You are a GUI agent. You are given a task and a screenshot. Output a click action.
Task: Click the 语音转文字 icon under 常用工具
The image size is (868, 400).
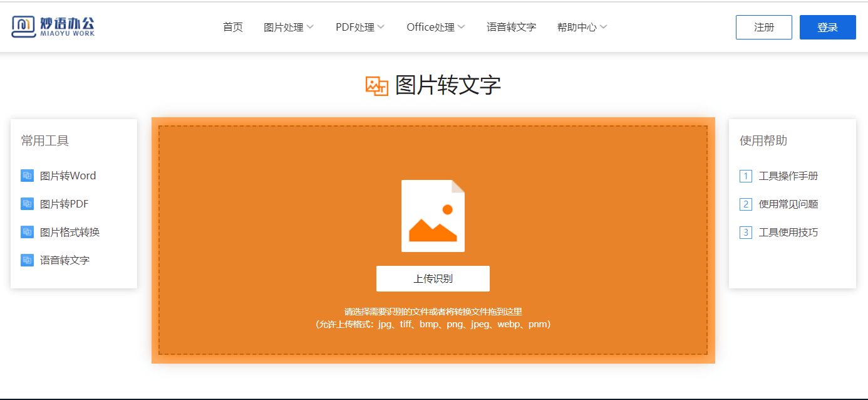click(x=27, y=260)
